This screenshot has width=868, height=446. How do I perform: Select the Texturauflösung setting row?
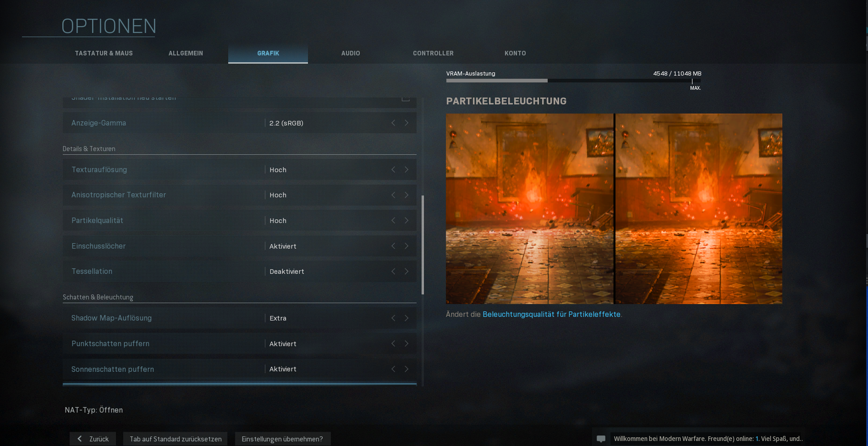(x=240, y=169)
